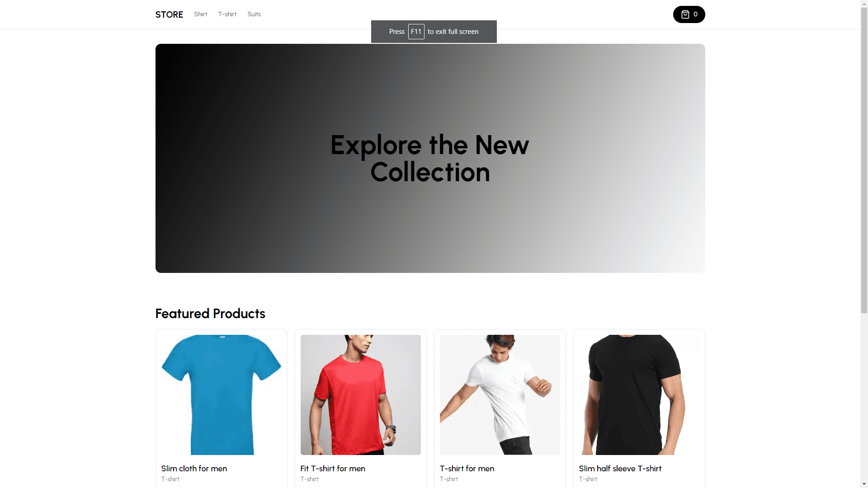Screen dimensions: 868x488
Task: Click the cart item count number
Action: [695, 14]
